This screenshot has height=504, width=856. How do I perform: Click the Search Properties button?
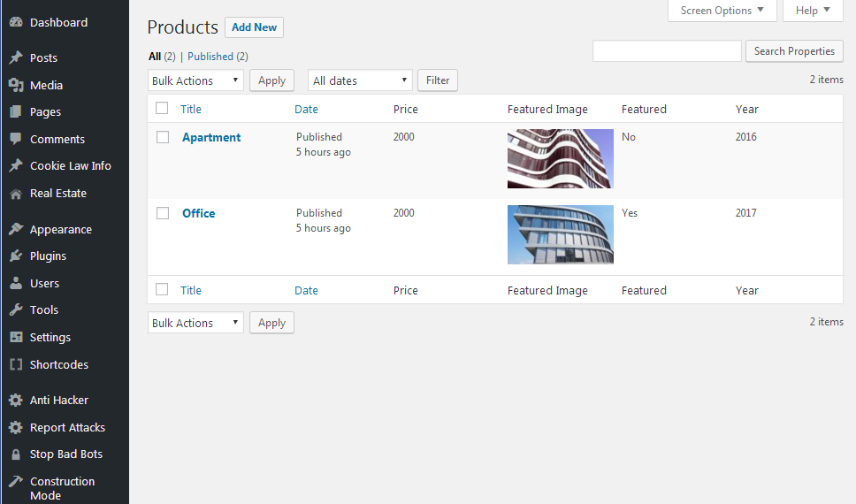tap(794, 51)
